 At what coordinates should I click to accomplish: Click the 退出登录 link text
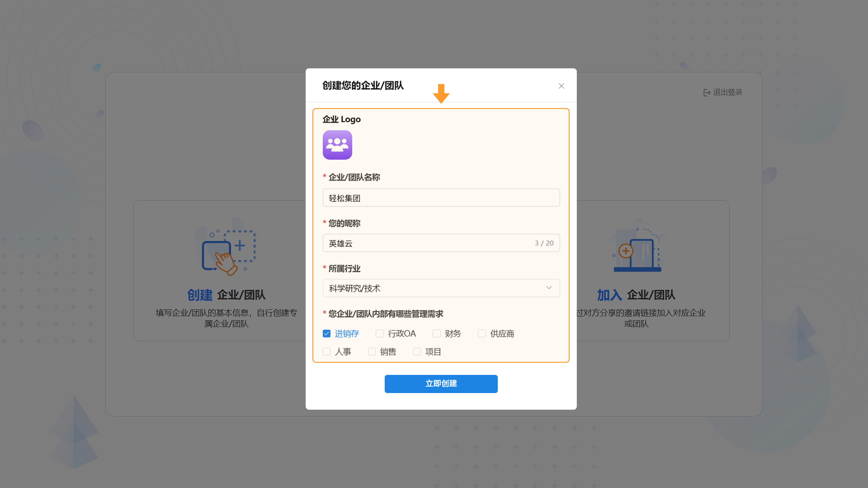pos(727,92)
